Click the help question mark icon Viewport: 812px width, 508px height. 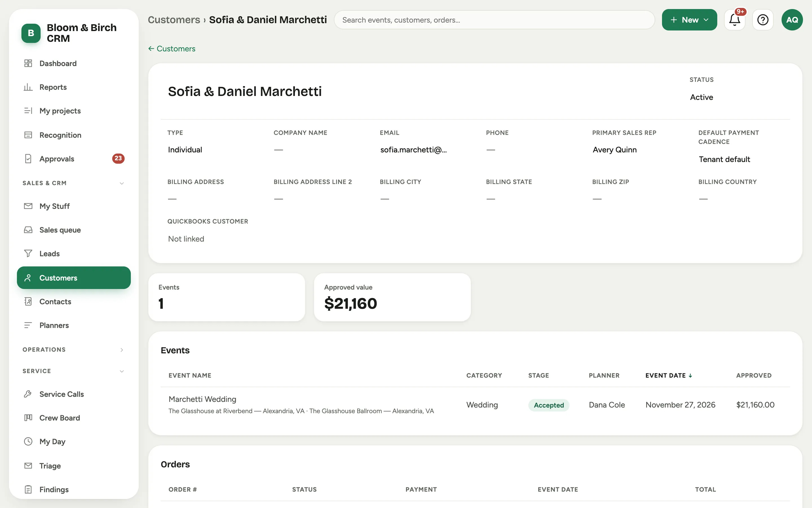(x=763, y=20)
